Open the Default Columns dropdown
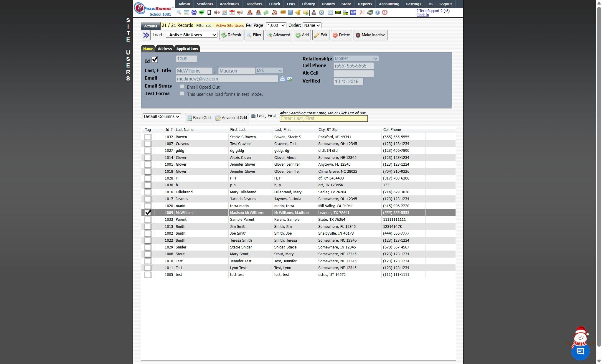This screenshot has width=602, height=364. click(x=161, y=116)
